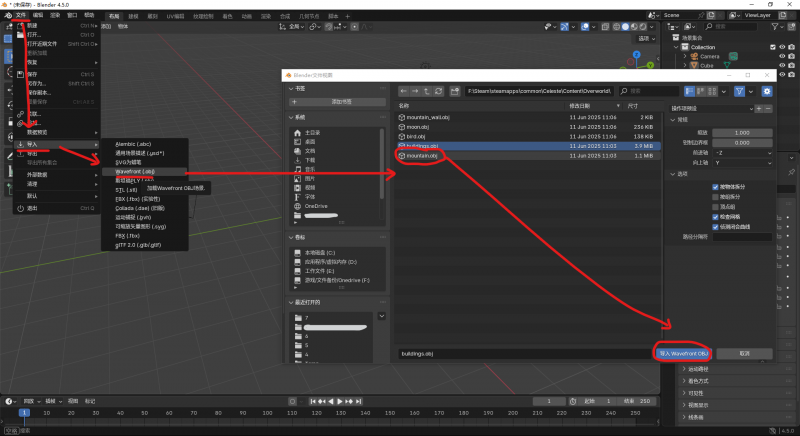Open file browser display settings dropdown arrow
This screenshot has height=436, width=800.
coord(724,91)
